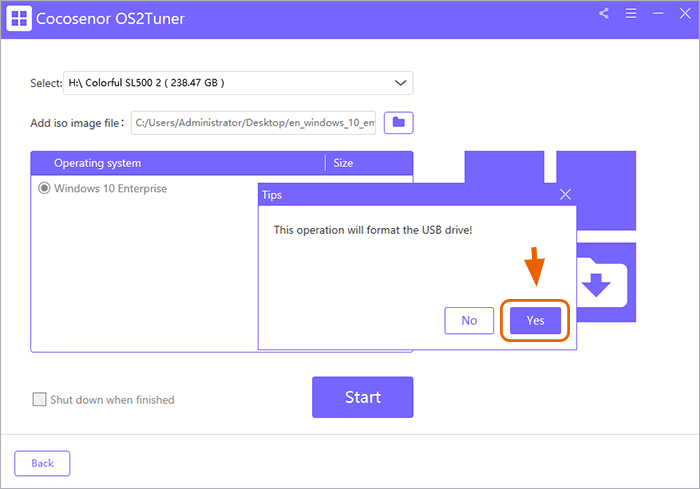Close the OS2Tuner main window

[685, 13]
